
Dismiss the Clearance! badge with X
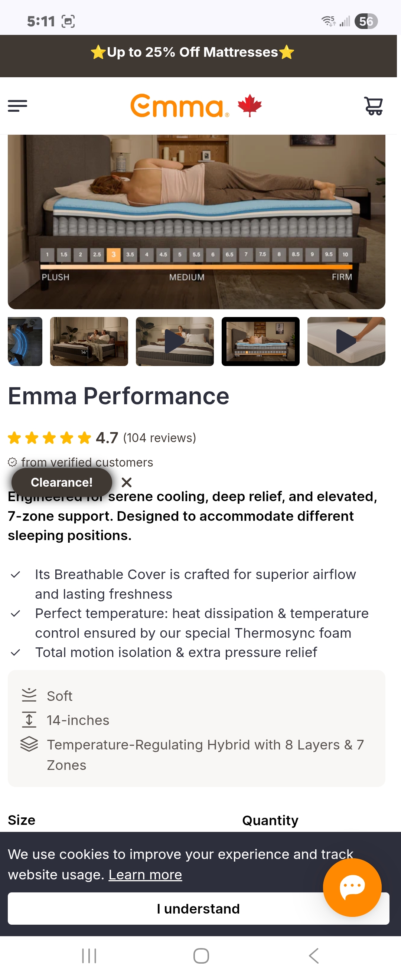click(127, 483)
